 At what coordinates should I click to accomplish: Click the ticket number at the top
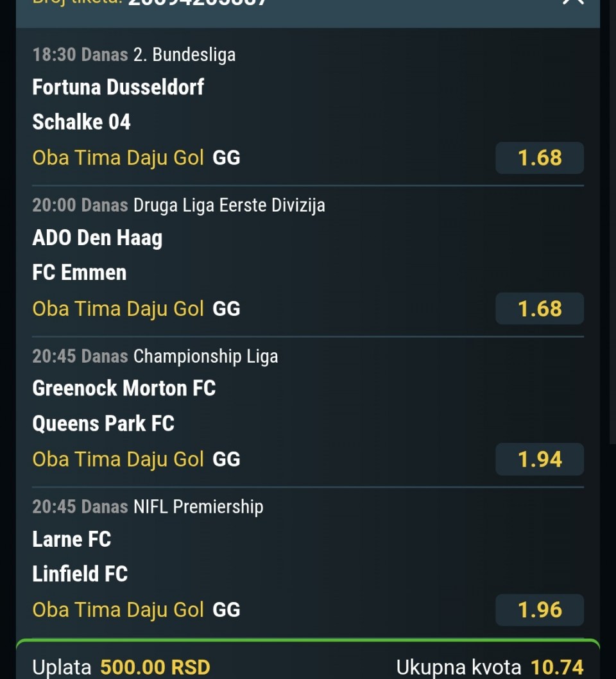point(197,3)
